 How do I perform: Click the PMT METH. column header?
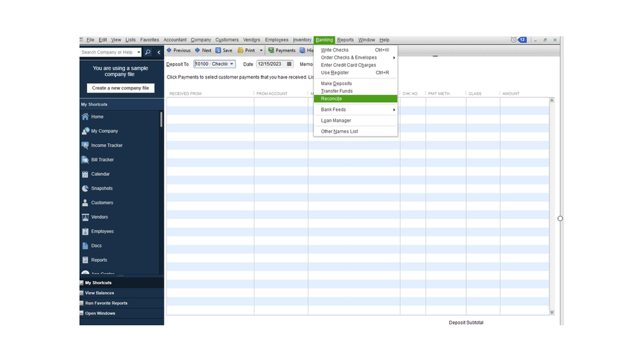pos(439,93)
